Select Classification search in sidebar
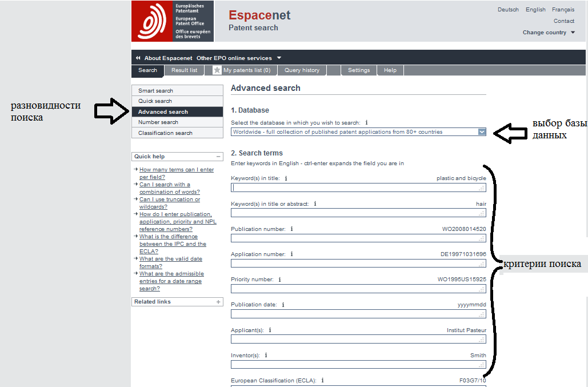The width and height of the screenshot is (588, 387). point(177,133)
